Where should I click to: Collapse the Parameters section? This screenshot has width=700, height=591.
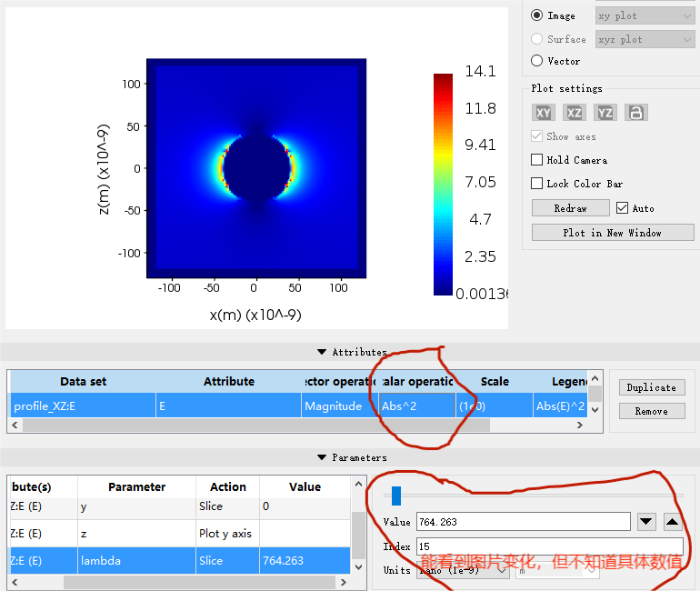(x=322, y=457)
